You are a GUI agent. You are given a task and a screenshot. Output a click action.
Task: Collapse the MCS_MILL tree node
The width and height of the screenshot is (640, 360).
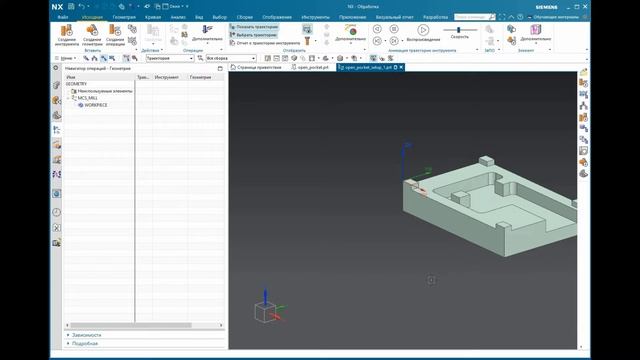[x=68, y=98]
